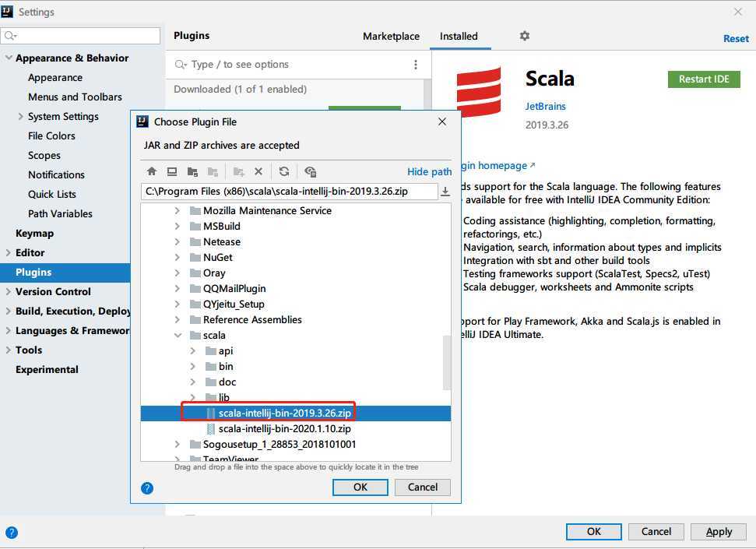Open the File Colors settings page

pos(51,136)
